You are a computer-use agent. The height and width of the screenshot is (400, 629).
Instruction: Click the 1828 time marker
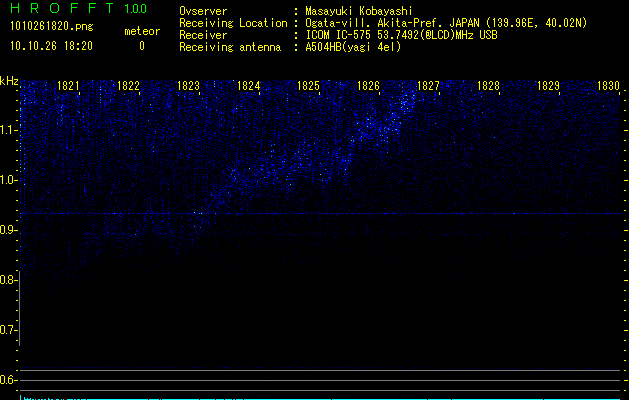488,86
